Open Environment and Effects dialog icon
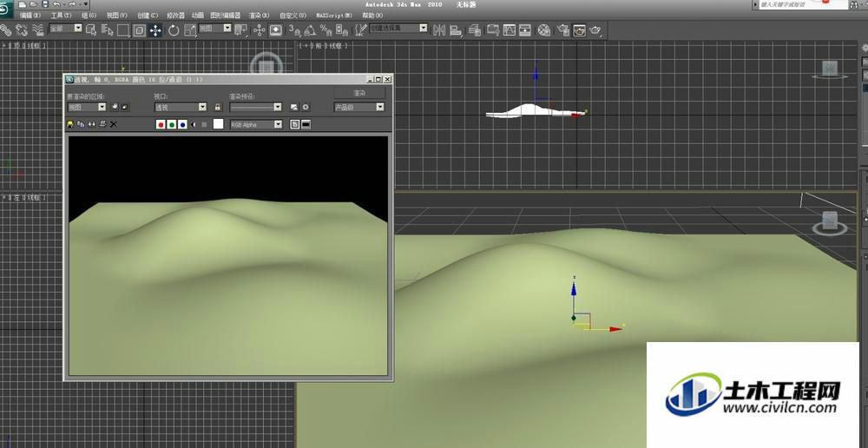868x448 pixels. [x=305, y=107]
